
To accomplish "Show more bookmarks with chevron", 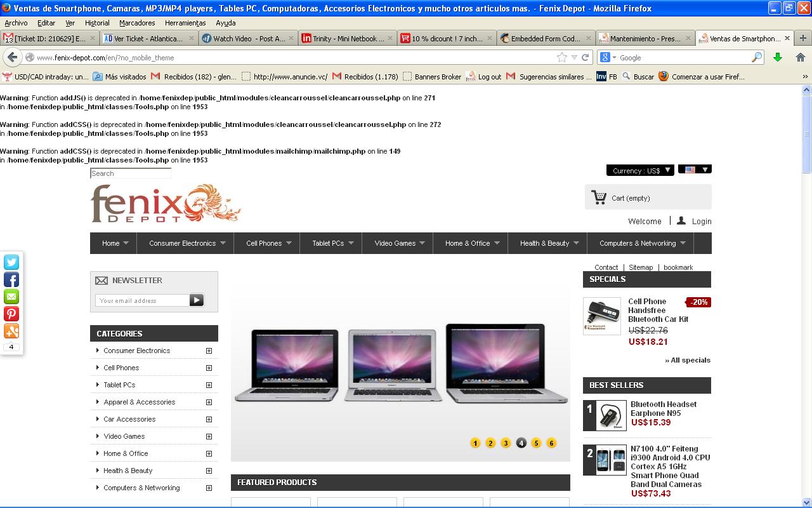I will tap(806, 77).
